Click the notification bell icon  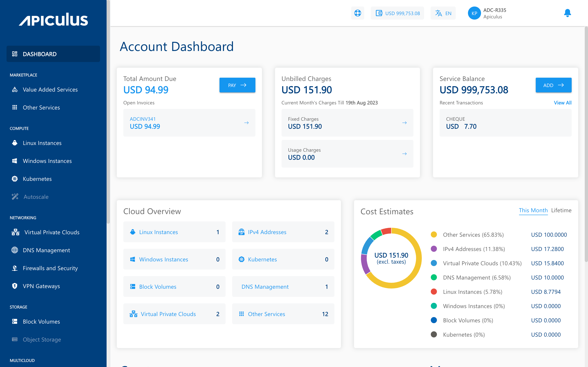coord(567,13)
